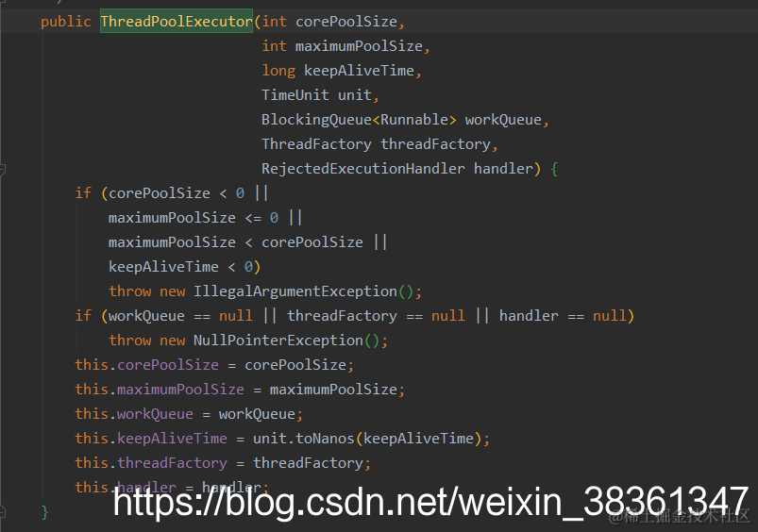Click the NullPointerException class name
This screenshot has width=758, height=532.
(278, 341)
